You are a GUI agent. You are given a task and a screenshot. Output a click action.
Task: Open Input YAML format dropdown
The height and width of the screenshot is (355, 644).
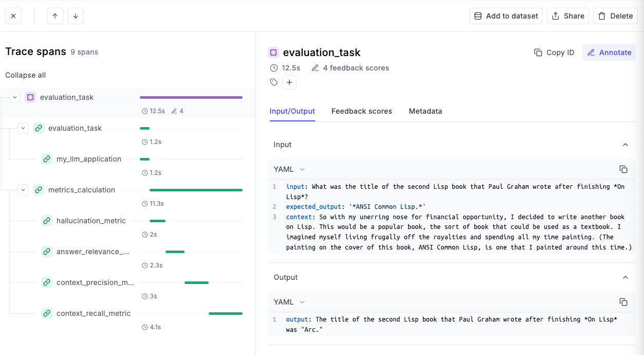(289, 169)
